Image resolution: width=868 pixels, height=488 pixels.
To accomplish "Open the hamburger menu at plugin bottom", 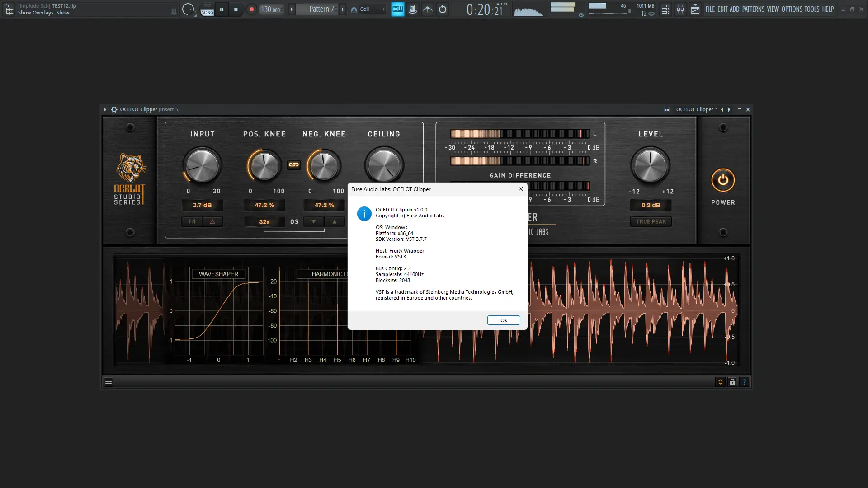I will pyautogui.click(x=108, y=382).
